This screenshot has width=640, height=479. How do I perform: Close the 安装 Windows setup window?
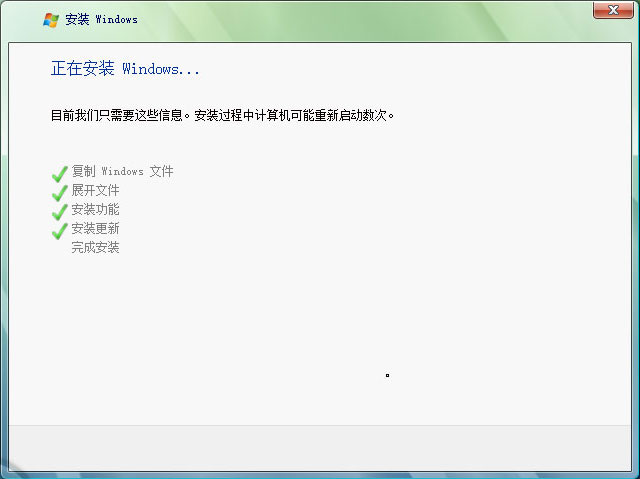[x=613, y=10]
